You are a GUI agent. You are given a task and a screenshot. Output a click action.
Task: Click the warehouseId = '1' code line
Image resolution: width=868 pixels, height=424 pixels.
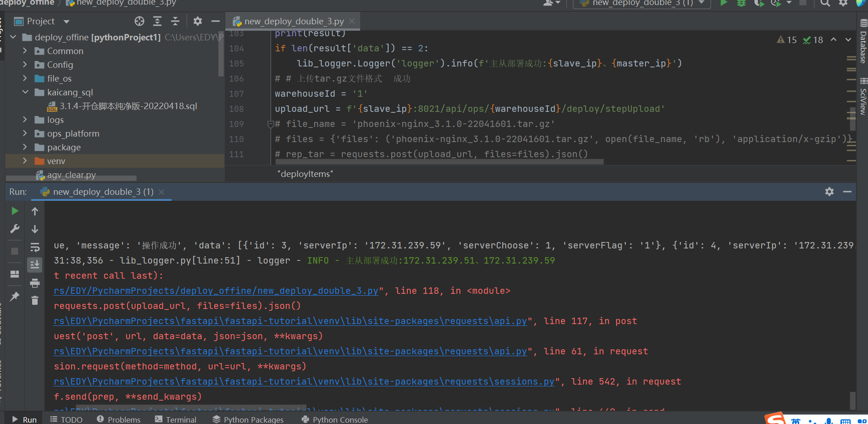(321, 94)
